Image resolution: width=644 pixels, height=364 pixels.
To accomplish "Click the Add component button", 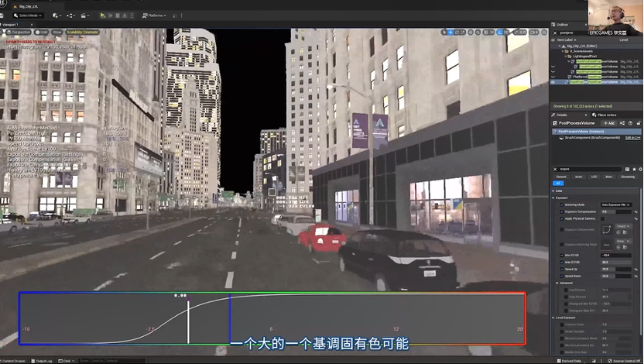I will click(x=609, y=123).
